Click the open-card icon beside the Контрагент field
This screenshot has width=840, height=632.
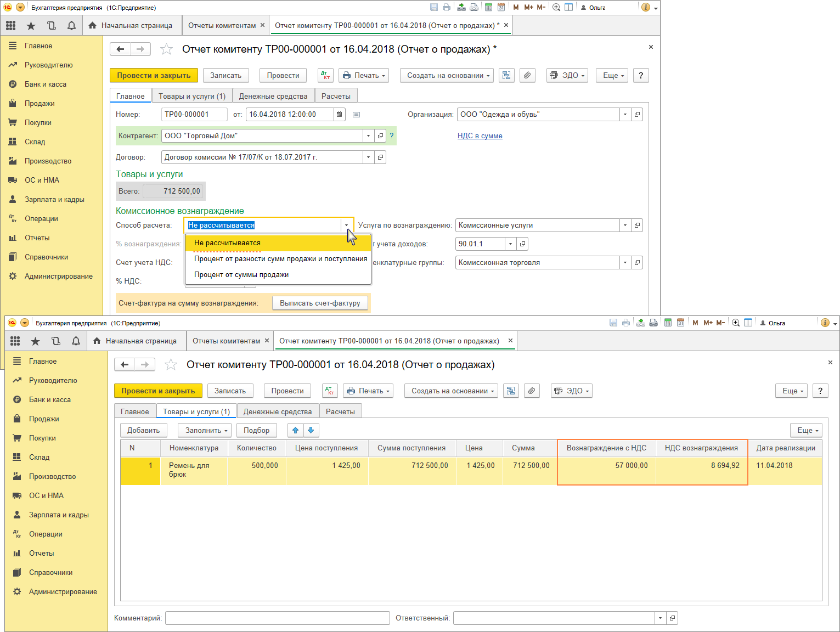click(x=380, y=136)
